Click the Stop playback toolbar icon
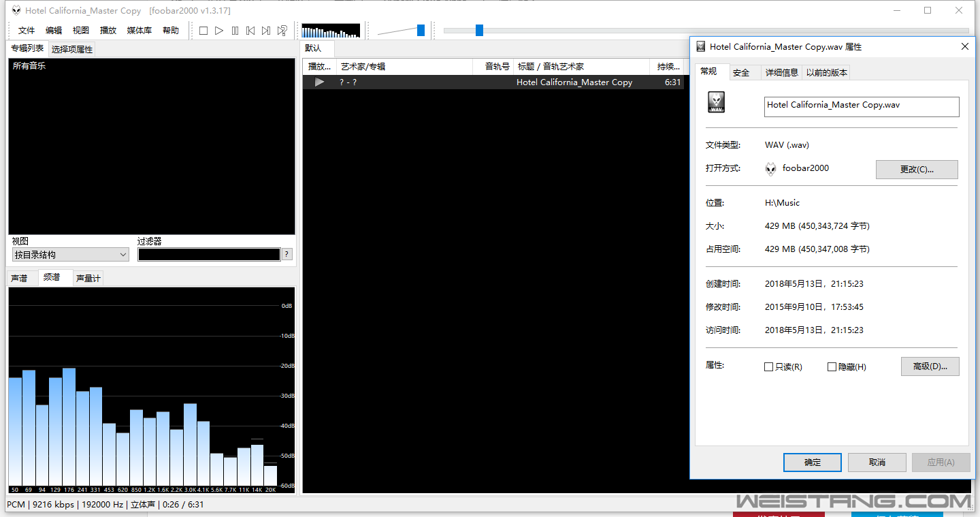 point(203,31)
